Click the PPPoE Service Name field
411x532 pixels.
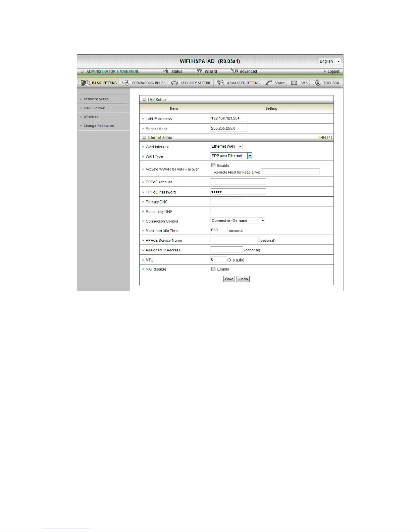click(234, 240)
